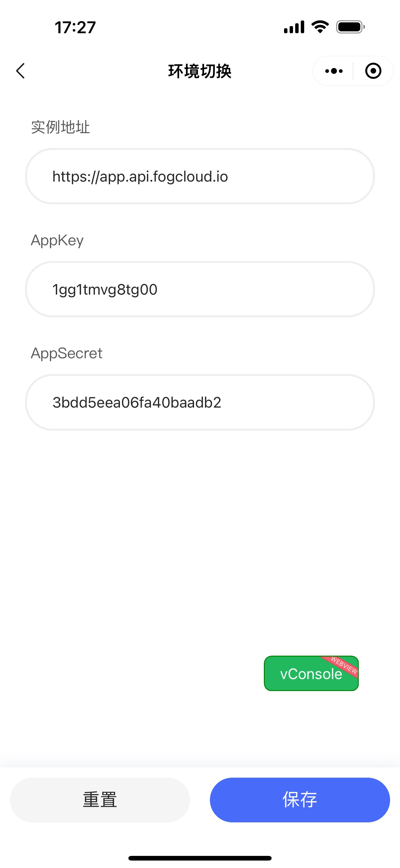This screenshot has width=400, height=868.
Task: Open the three-dot more menu
Action: [x=334, y=71]
